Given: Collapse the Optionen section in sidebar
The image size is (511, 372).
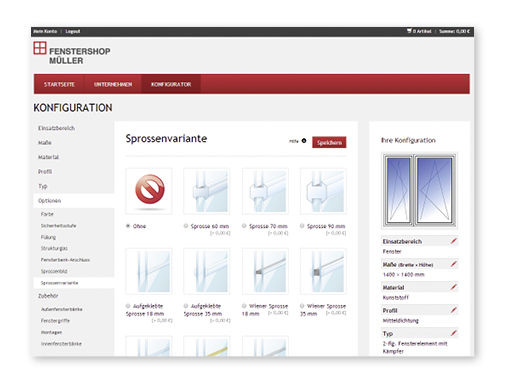Looking at the screenshot, I should tap(74, 201).
